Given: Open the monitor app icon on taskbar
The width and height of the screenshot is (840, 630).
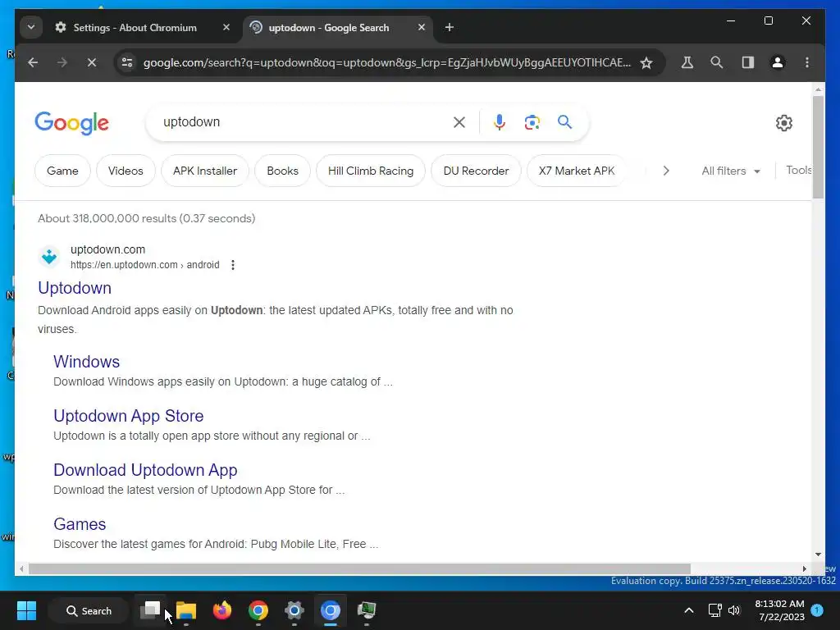Looking at the screenshot, I should pos(367,610).
